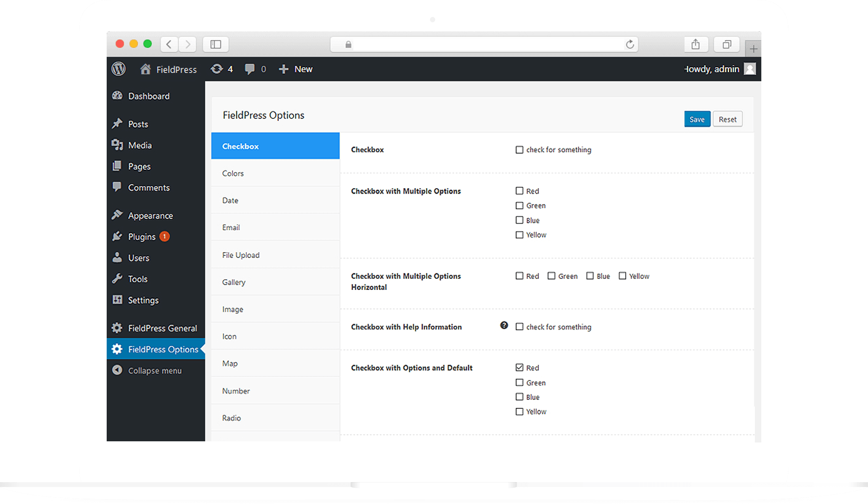Click the Plugins plug icon
Screen dimensions: 868x504
pyautogui.click(x=117, y=236)
